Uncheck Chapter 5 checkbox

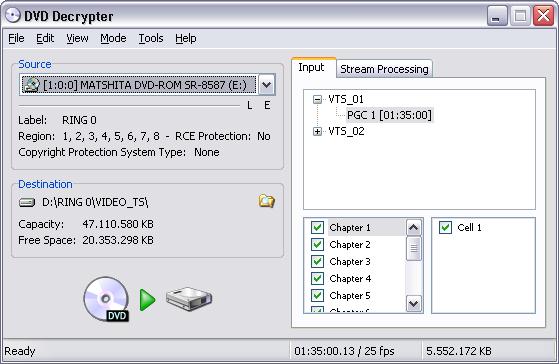(x=317, y=296)
